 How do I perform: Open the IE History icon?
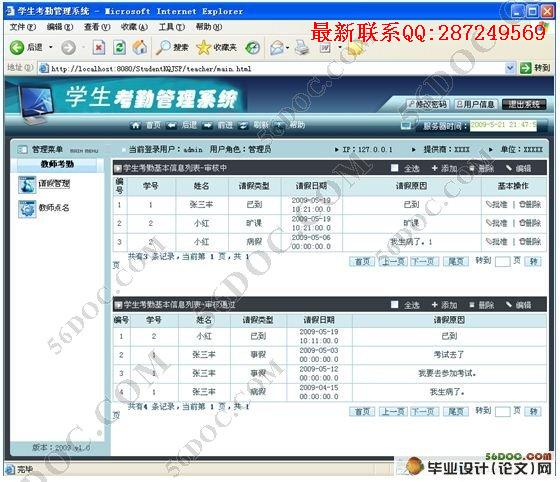(x=252, y=47)
